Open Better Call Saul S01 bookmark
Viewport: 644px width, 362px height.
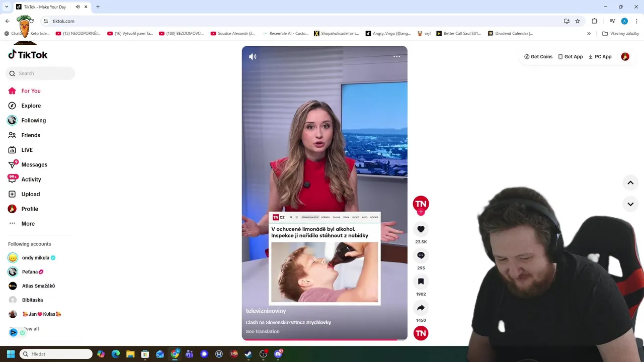(x=458, y=34)
